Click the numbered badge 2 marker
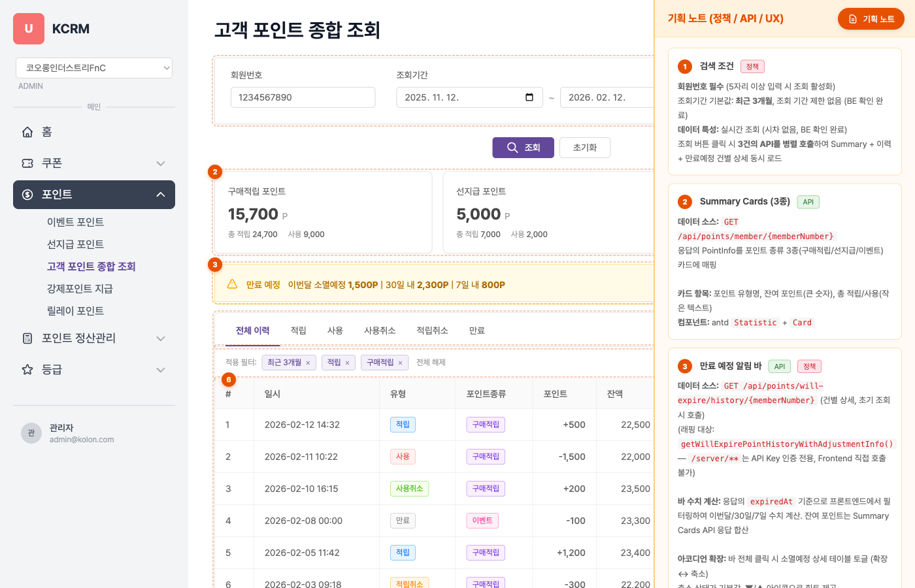This screenshot has height=588, width=915. (215, 172)
